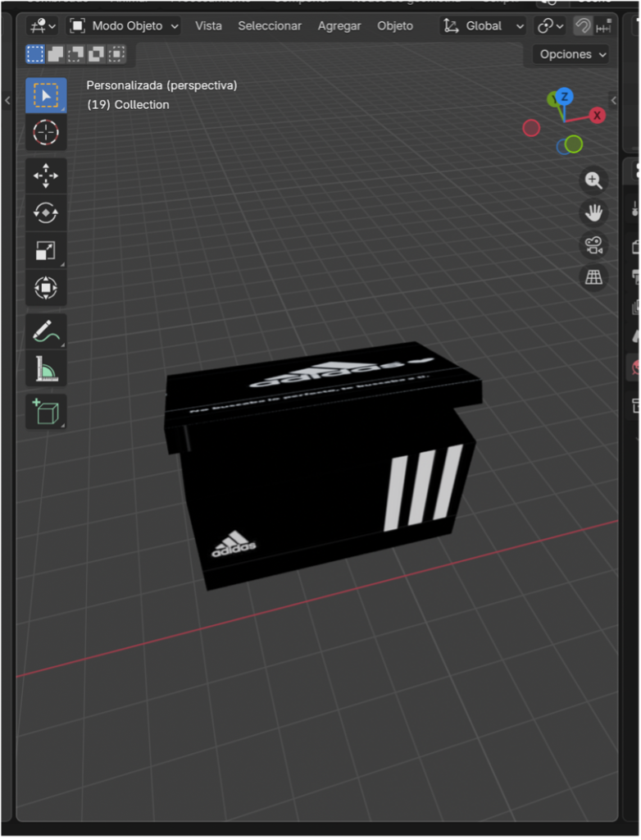Open the Vista menu
The height and width of the screenshot is (840, 641).
pyautogui.click(x=208, y=25)
